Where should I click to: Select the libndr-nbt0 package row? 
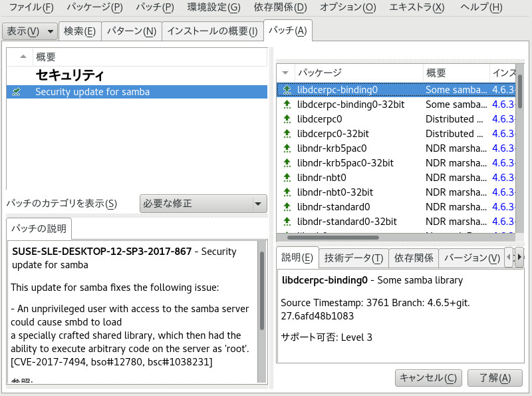point(396,177)
